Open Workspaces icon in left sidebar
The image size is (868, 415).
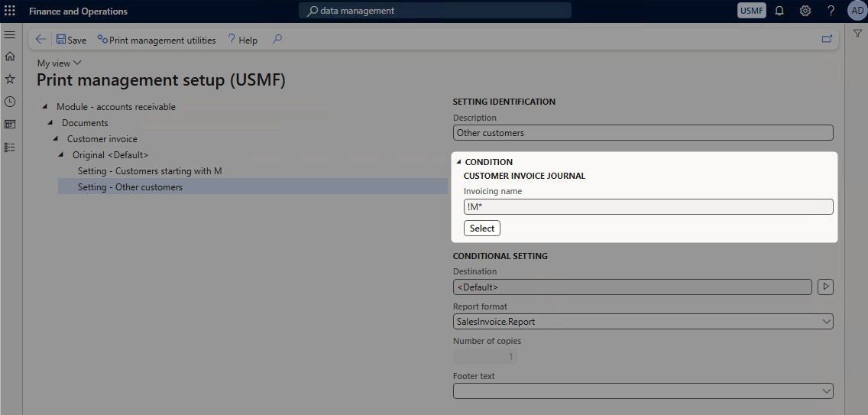click(9, 125)
